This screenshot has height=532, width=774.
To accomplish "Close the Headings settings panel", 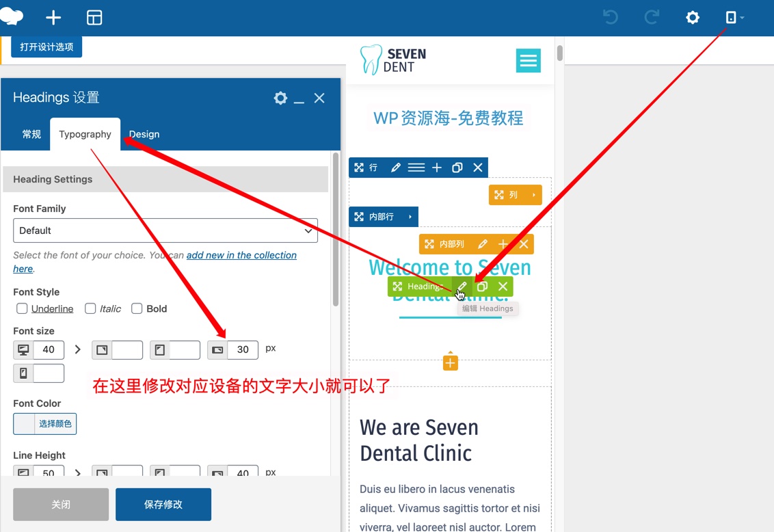I will tap(319, 98).
